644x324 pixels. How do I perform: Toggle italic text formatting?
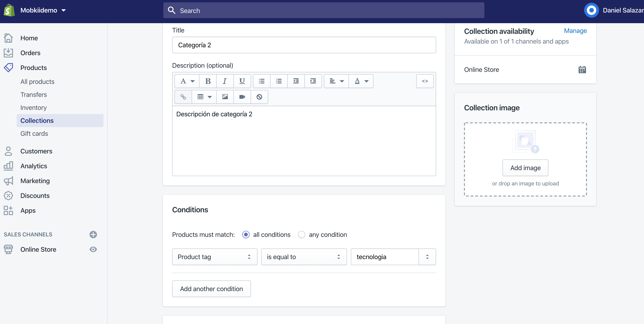(x=225, y=81)
